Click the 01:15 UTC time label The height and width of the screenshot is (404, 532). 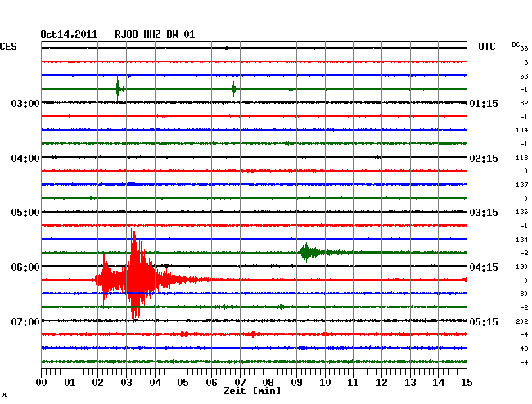(x=484, y=103)
